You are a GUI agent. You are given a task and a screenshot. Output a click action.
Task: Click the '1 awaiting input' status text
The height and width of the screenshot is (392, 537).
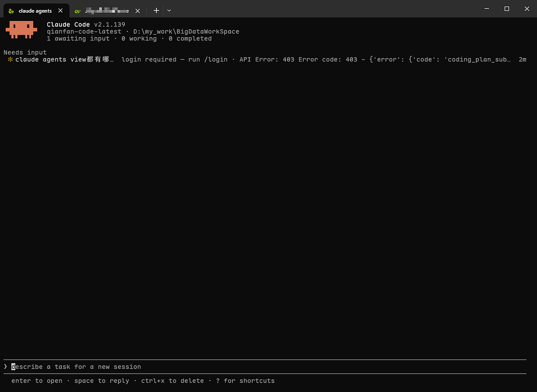(78, 39)
